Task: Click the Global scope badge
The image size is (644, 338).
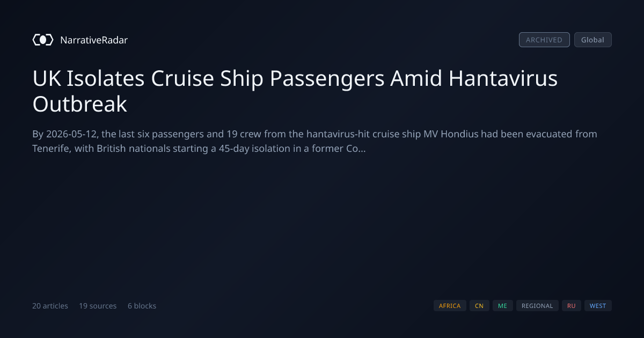Action: [592, 40]
